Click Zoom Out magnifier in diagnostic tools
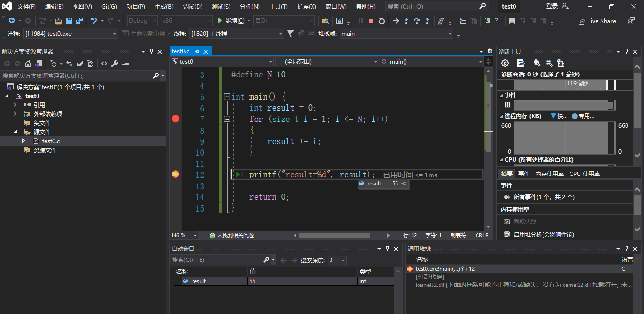 coord(549,63)
